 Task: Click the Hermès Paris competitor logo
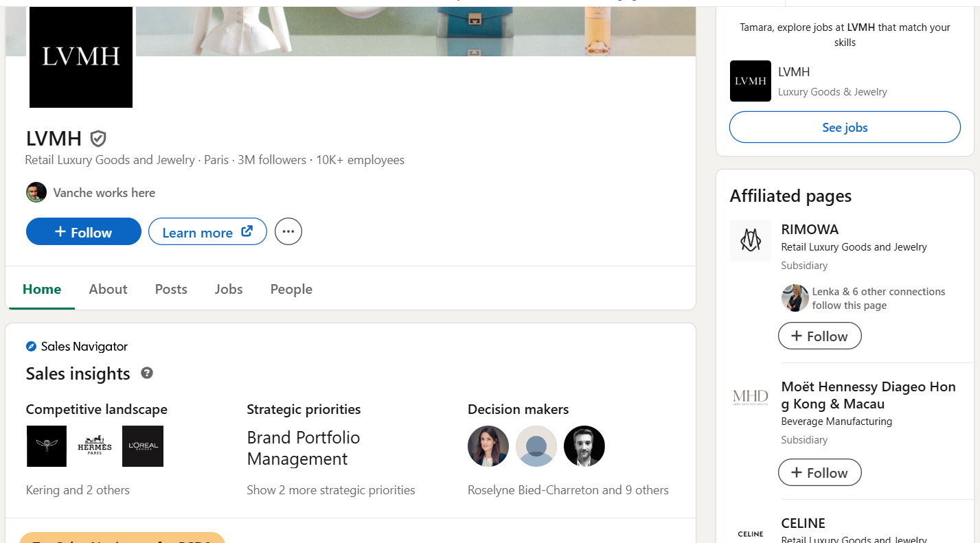click(95, 446)
